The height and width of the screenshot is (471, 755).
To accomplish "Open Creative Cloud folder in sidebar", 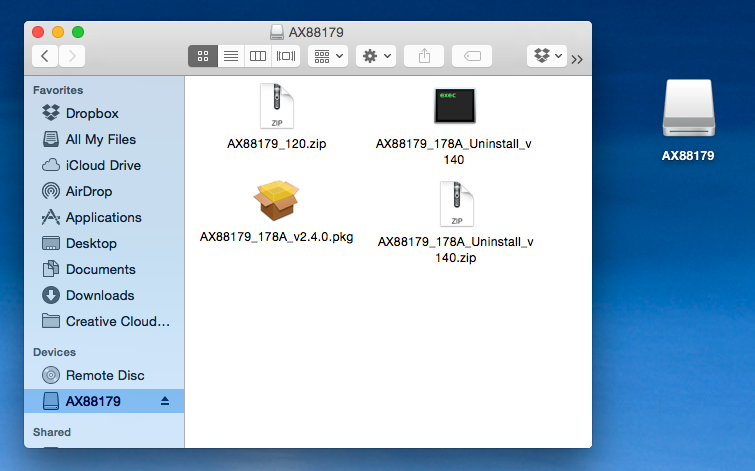I will click(x=104, y=321).
